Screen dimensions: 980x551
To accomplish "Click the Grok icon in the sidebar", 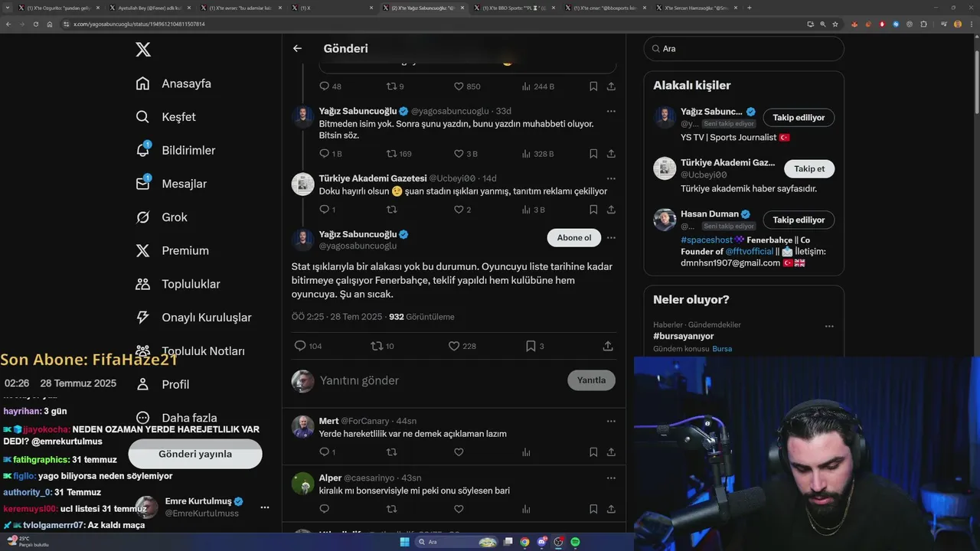I will (x=143, y=217).
